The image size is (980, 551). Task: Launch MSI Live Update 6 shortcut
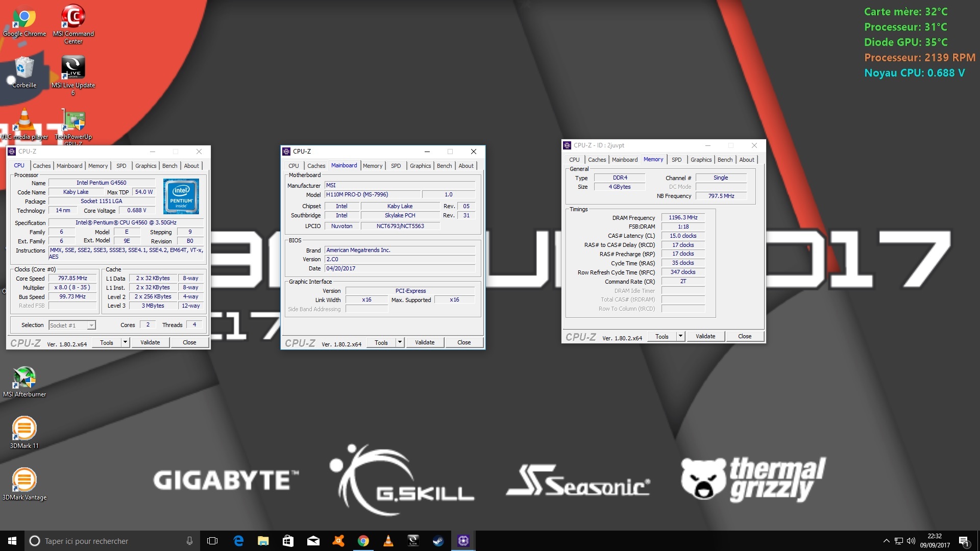(73, 76)
